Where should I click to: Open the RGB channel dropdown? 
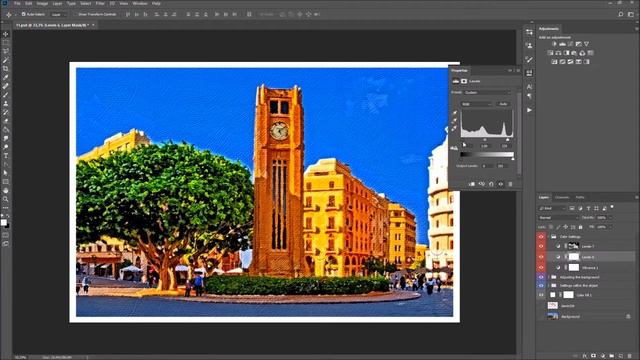pos(476,104)
